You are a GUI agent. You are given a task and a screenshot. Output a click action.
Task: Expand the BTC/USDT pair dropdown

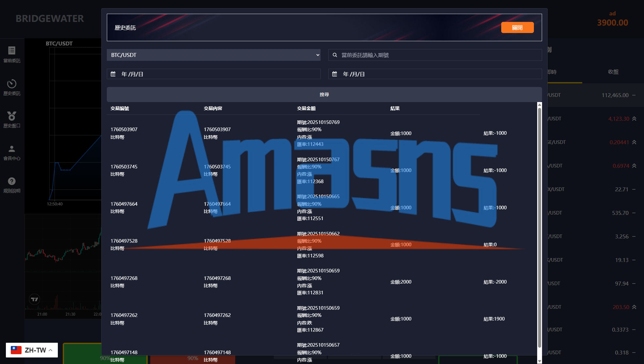(x=213, y=55)
